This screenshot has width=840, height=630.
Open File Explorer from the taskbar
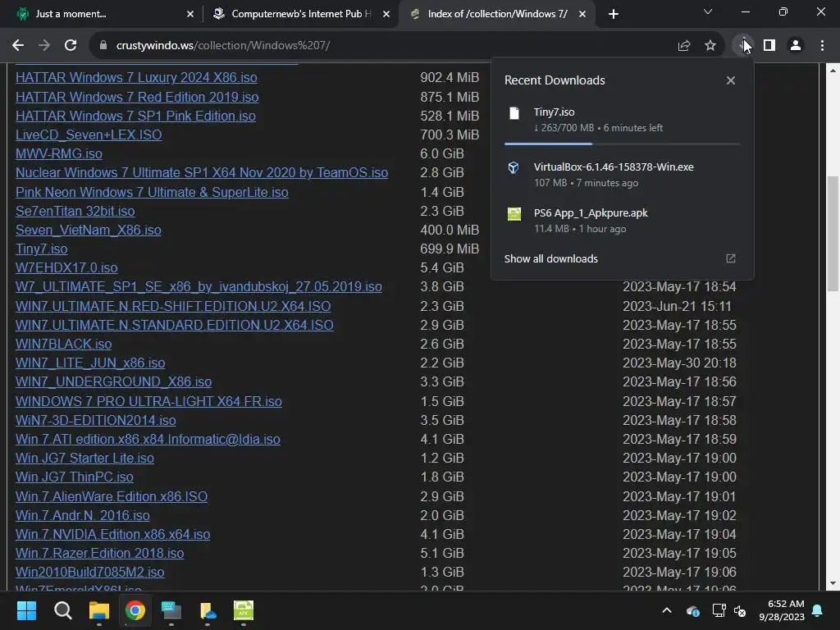coord(99,610)
